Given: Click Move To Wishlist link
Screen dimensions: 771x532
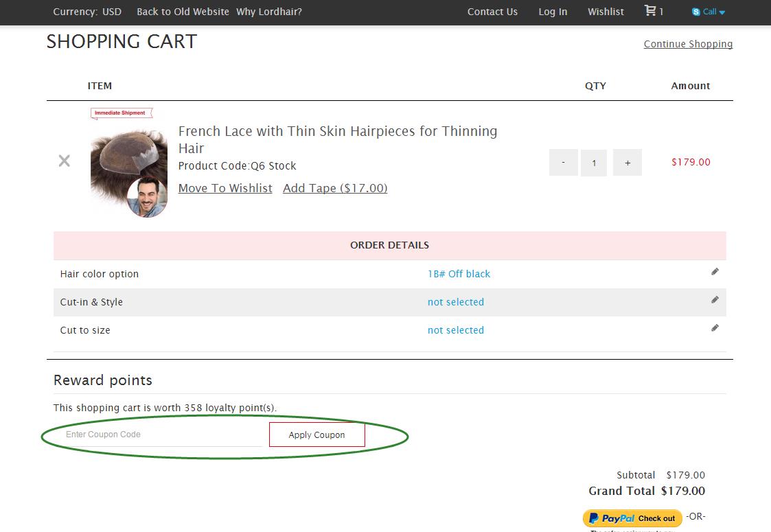Looking at the screenshot, I should (225, 188).
